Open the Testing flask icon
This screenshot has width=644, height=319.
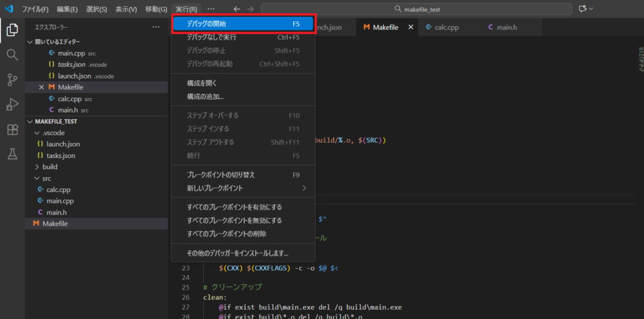point(12,154)
